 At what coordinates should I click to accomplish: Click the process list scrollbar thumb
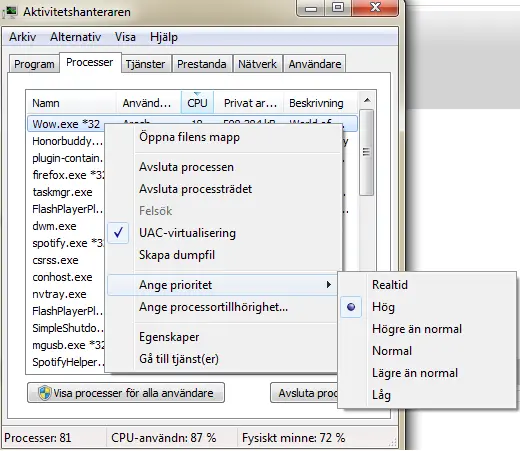point(367,152)
